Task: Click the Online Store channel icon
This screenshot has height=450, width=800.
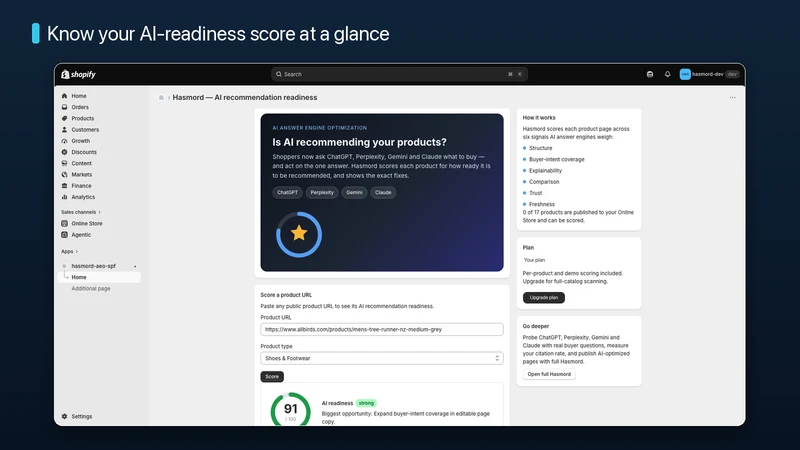Action: pos(64,223)
